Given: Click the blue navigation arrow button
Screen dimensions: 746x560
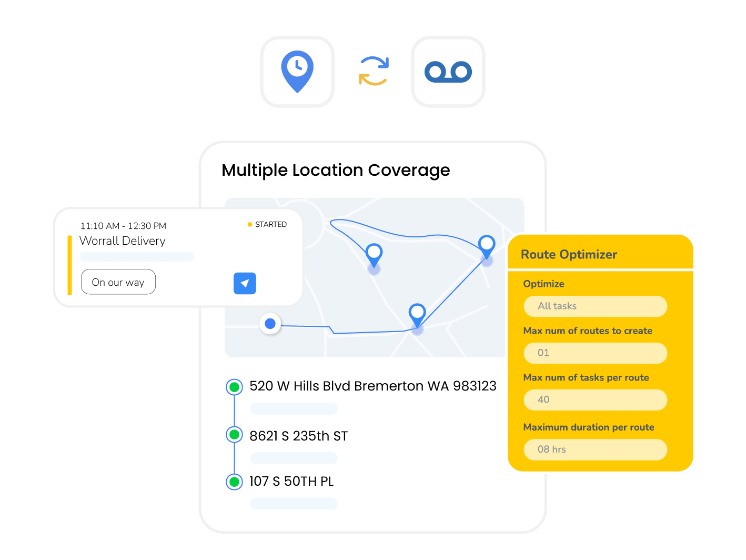Looking at the screenshot, I should [x=245, y=283].
